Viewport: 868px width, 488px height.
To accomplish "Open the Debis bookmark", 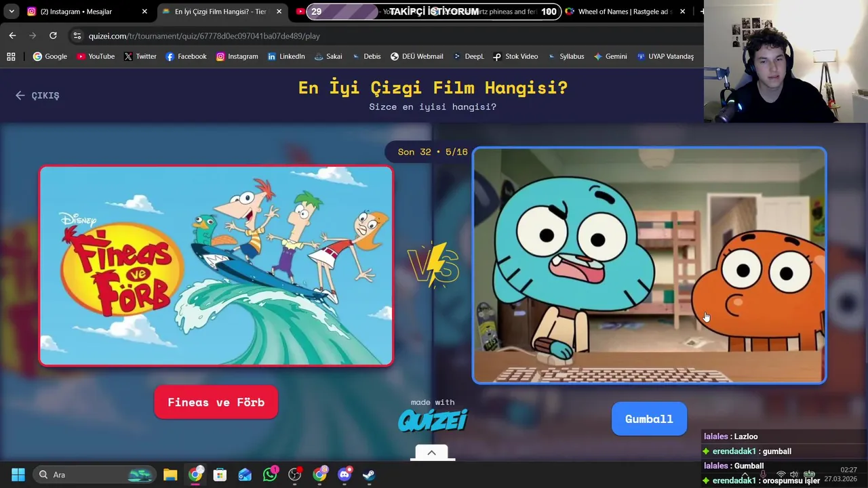I will click(366, 56).
